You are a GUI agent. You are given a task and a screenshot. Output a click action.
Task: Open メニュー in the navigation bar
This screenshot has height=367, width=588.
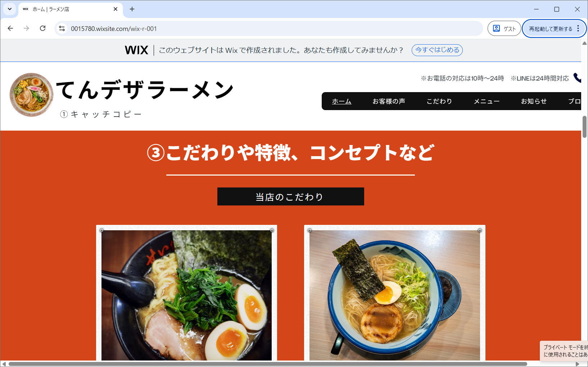(487, 101)
